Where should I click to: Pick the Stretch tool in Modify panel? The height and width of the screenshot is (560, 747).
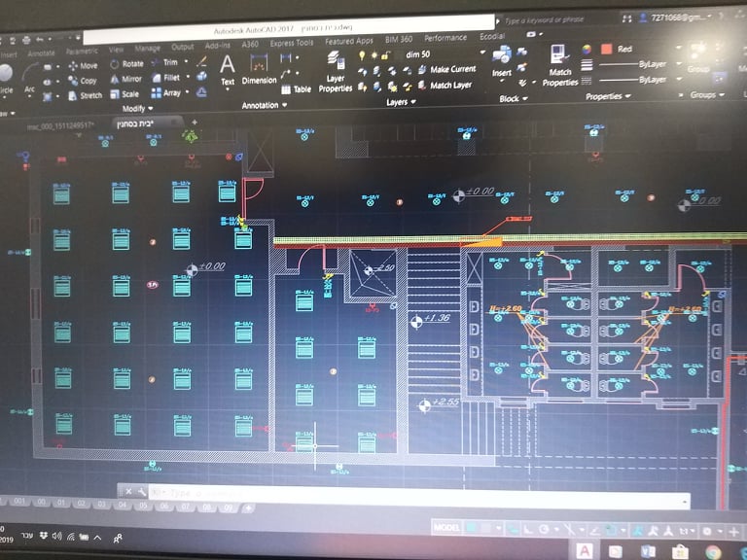(86, 95)
